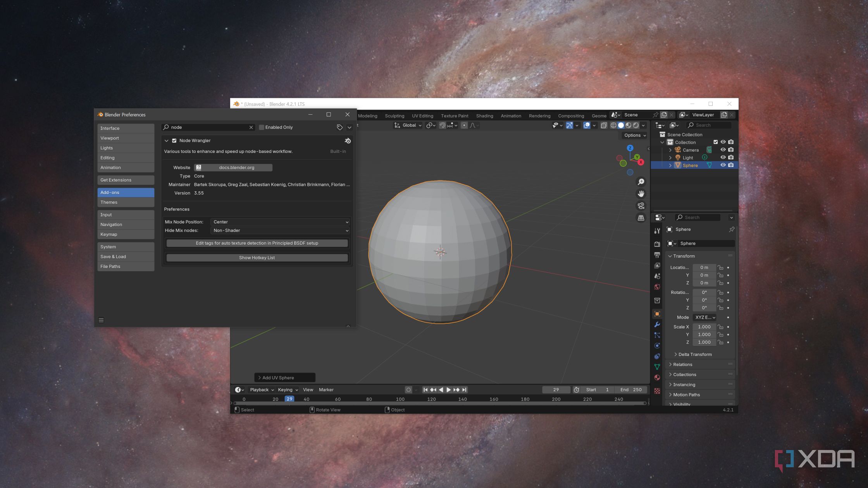868x488 pixels.
Task: Collapse the Node Wrangler add-on details
Action: click(x=167, y=141)
